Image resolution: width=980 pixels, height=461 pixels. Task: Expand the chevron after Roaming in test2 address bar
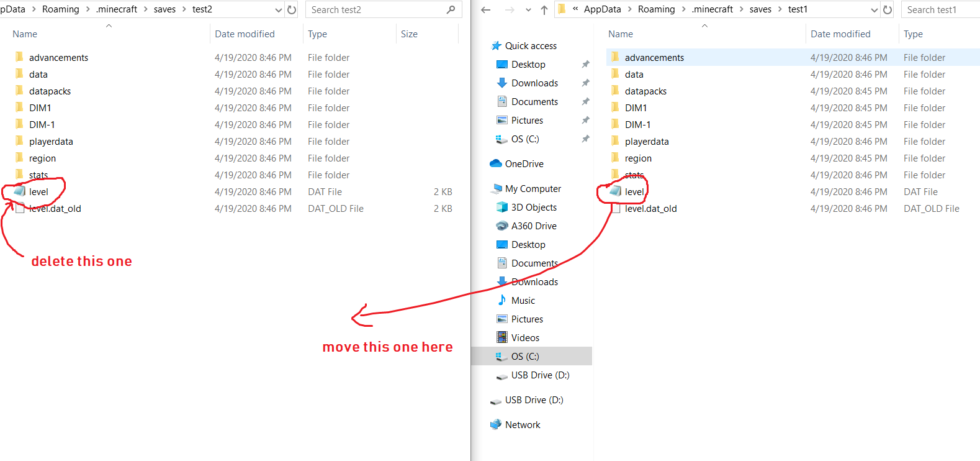88,9
